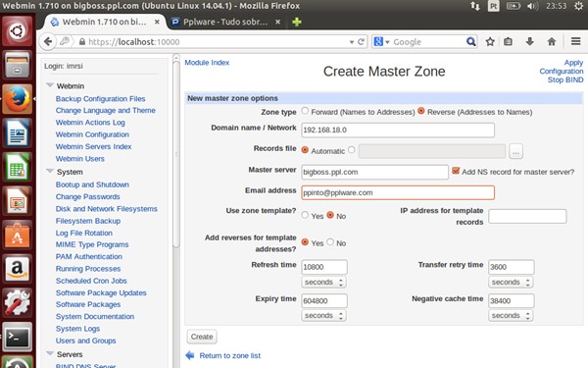588x368 pixels.
Task: Launch LibreOffice Writer from the dock
Action: [17, 132]
